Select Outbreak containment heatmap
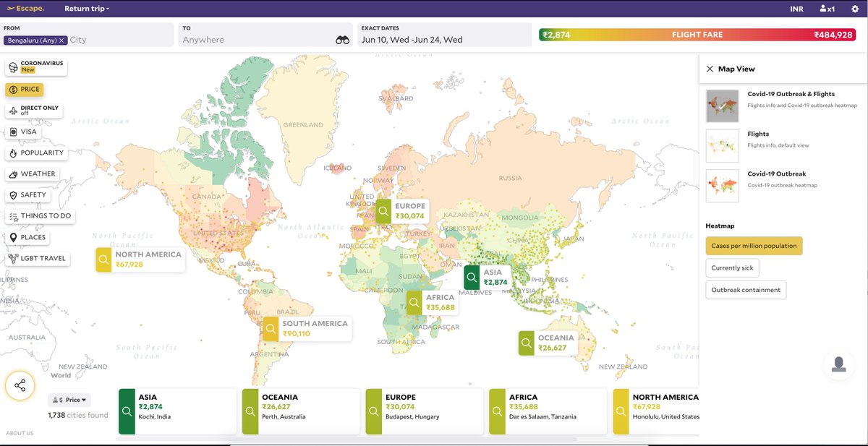This screenshot has height=446, width=868. click(x=746, y=290)
